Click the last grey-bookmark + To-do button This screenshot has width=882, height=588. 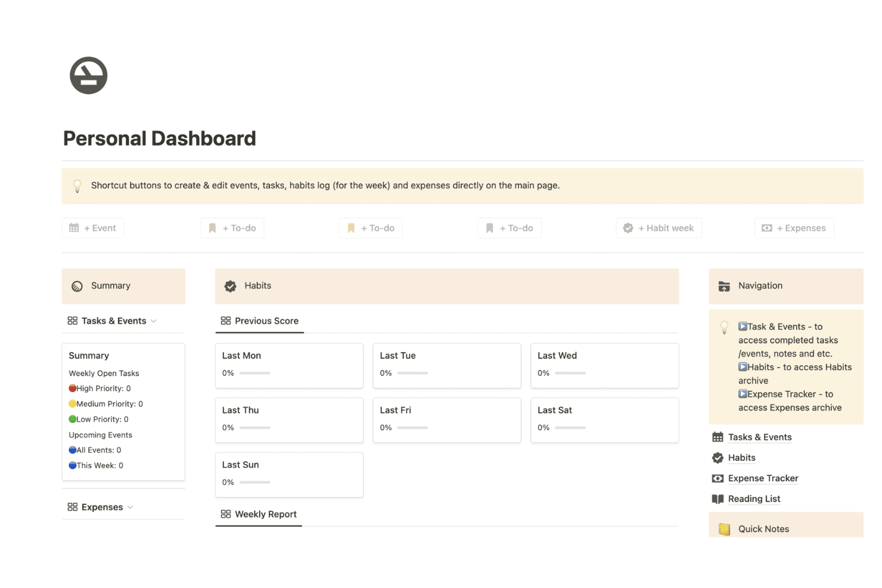[x=510, y=228]
